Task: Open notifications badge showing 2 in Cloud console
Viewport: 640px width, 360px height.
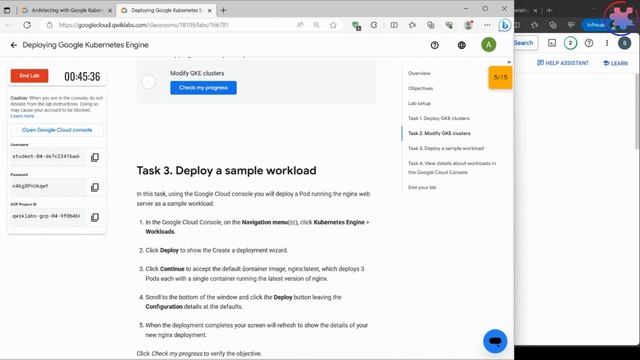Action: click(x=570, y=43)
